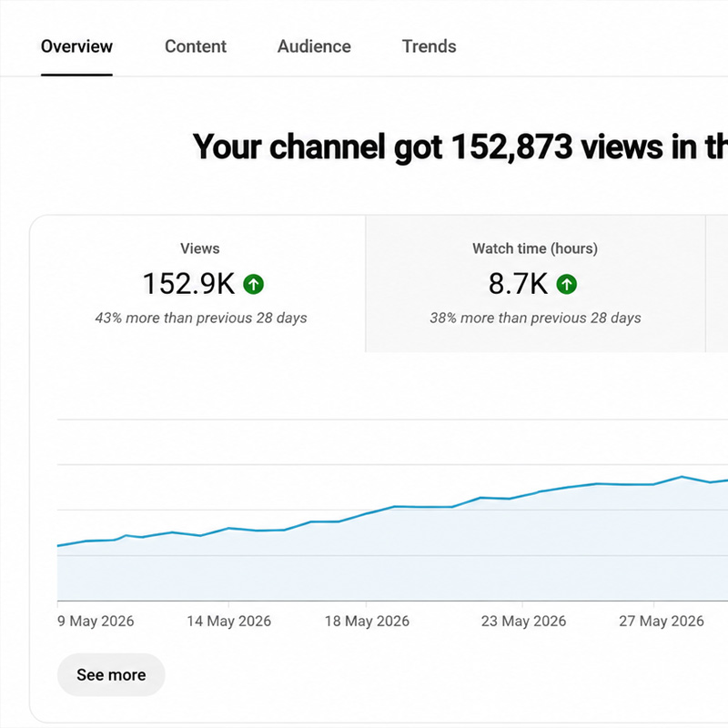The height and width of the screenshot is (728, 728).
Task: Switch to the Content tab
Action: coord(196,46)
